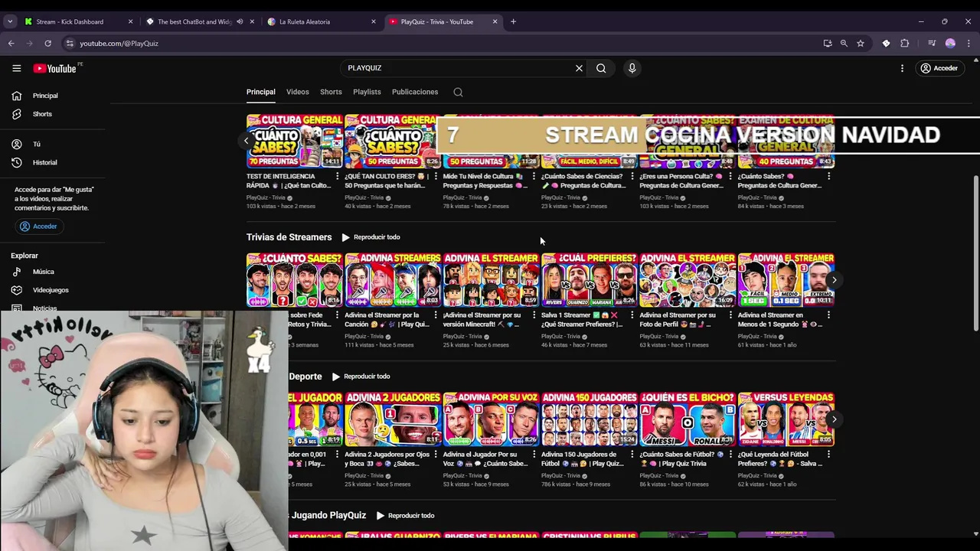Open the Chrome profile avatar
This screenshot has height=551, width=980.
point(950,44)
